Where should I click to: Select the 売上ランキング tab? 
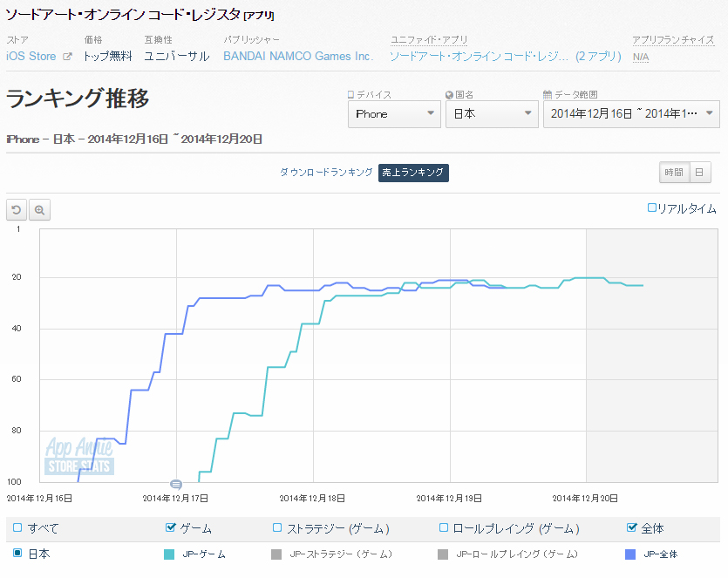[413, 173]
